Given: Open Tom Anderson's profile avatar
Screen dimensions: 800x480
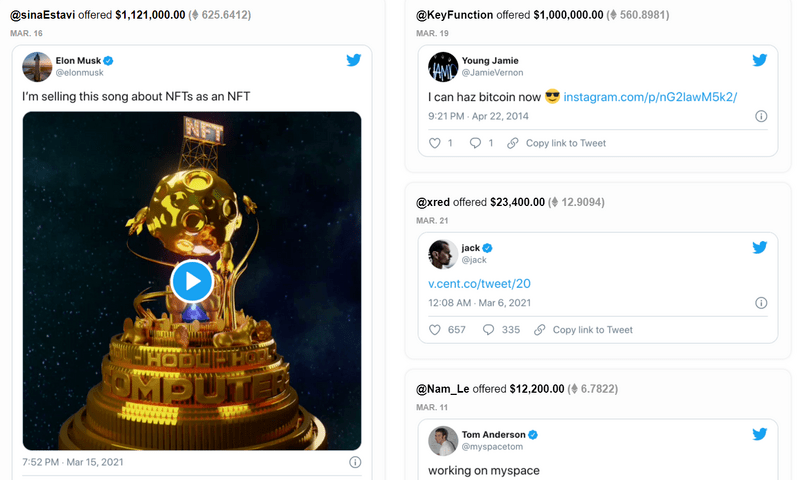Looking at the screenshot, I should (443, 440).
